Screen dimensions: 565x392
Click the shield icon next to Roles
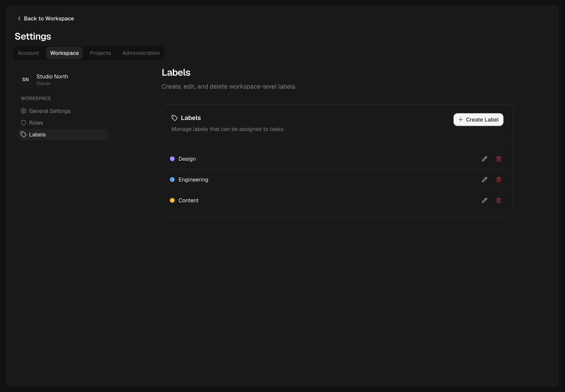point(24,123)
